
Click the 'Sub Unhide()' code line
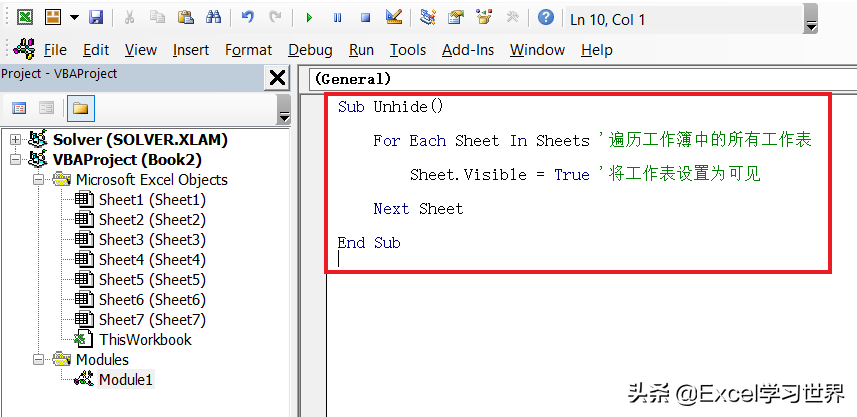[391, 107]
